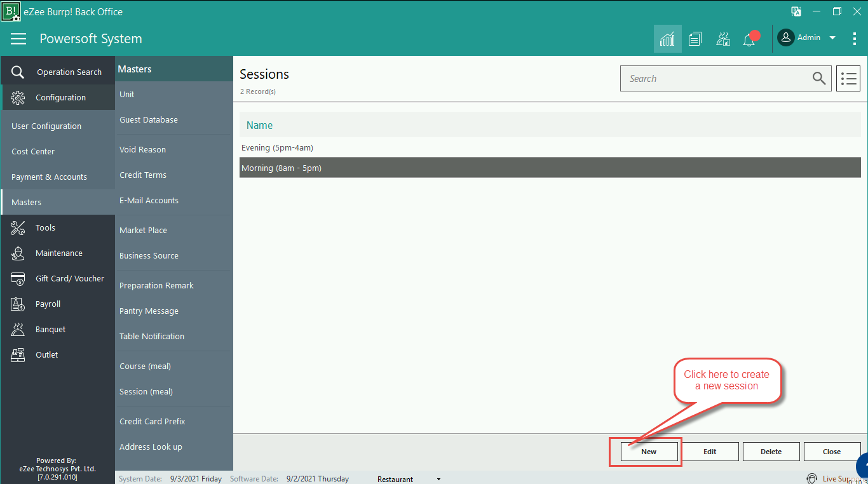Open Credit Terms master
Image resolution: width=868 pixels, height=484 pixels.
tap(143, 175)
